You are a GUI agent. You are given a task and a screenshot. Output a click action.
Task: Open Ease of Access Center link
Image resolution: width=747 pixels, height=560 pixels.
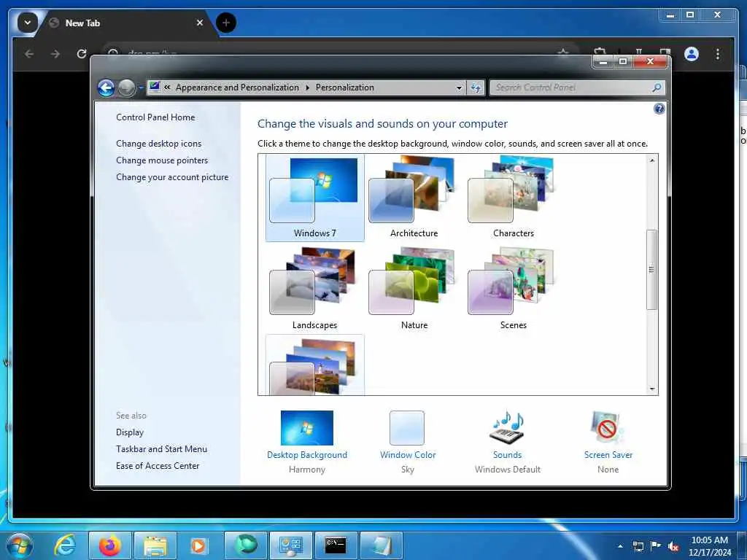[x=158, y=466]
